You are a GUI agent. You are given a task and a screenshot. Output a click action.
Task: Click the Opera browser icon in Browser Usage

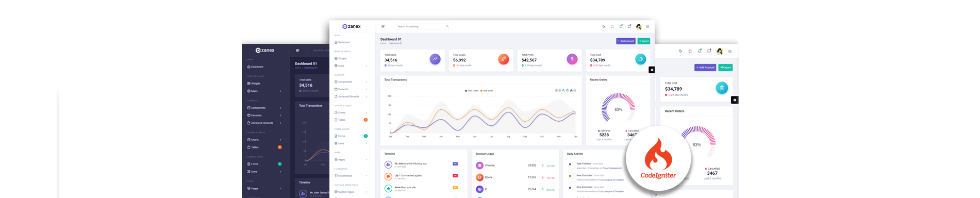(479, 177)
